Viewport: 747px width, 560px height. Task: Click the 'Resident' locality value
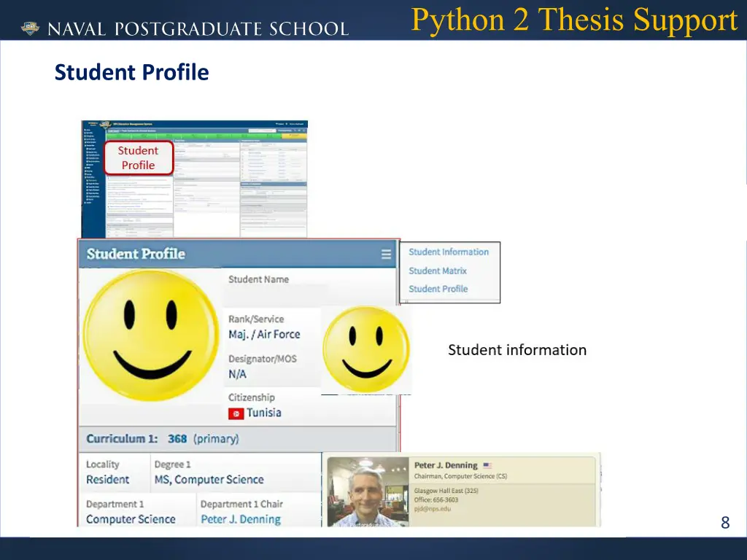point(108,480)
